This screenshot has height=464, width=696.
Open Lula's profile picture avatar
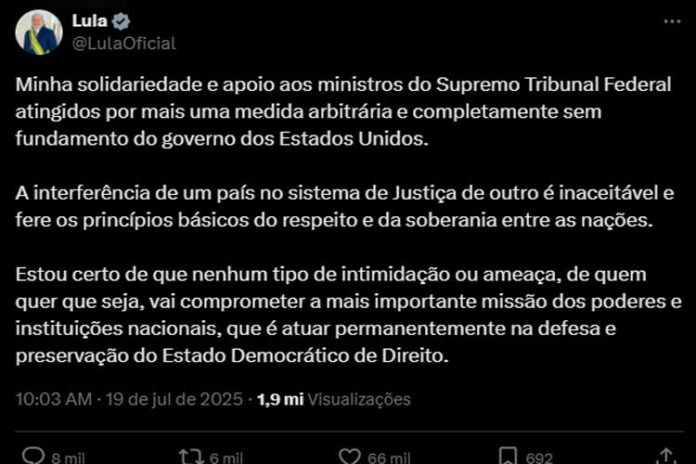pyautogui.click(x=39, y=32)
